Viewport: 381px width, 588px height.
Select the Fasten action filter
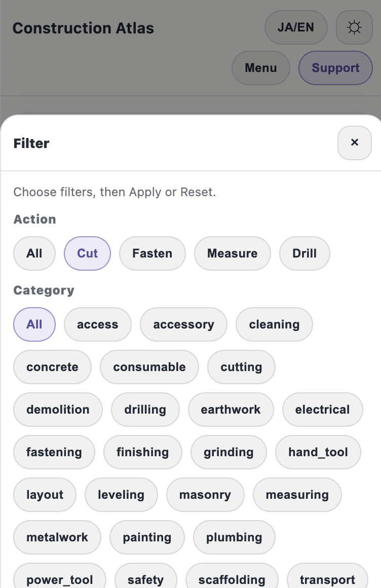point(152,253)
